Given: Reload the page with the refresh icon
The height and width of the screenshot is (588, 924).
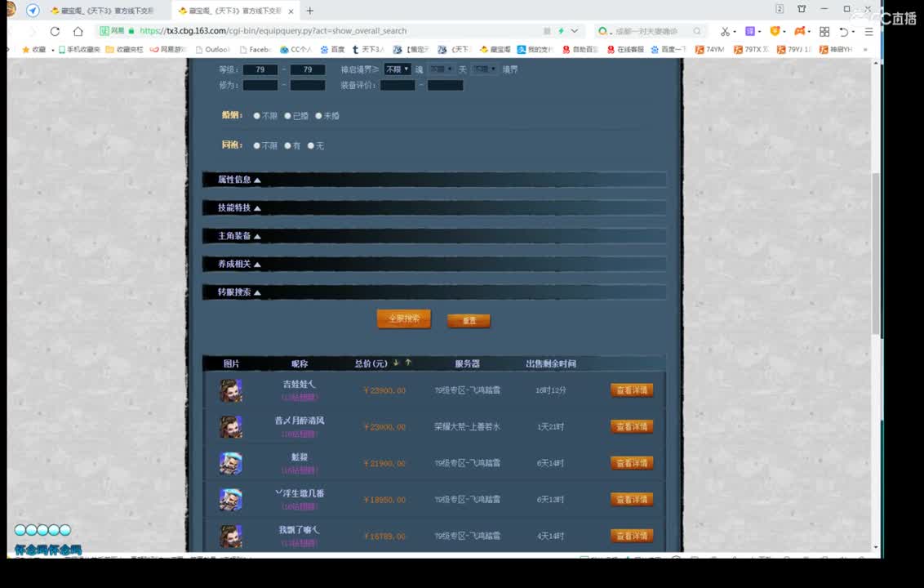Looking at the screenshot, I should coord(55,30).
